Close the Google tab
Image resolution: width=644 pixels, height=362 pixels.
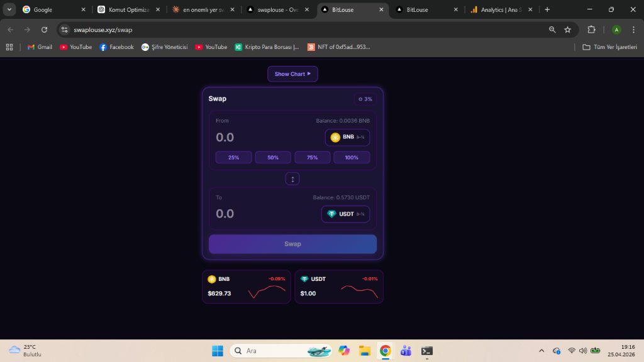pyautogui.click(x=84, y=9)
